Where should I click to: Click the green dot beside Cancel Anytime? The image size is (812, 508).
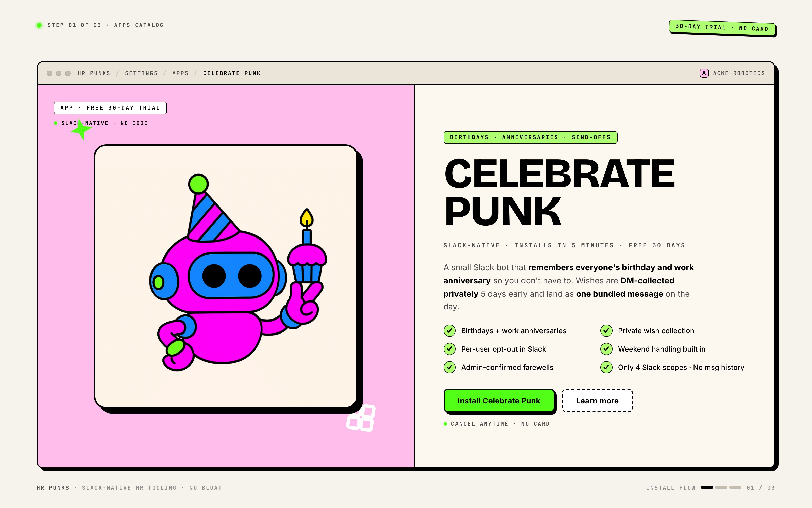coord(445,424)
